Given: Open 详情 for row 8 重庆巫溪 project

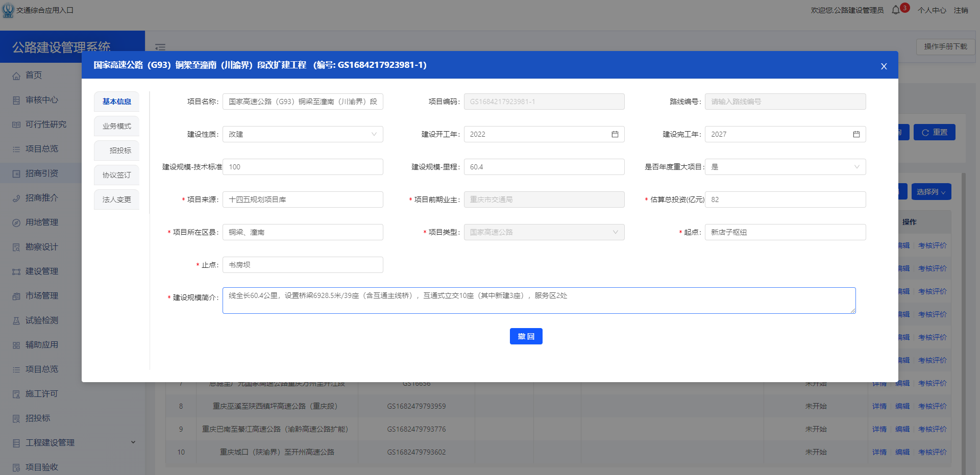Looking at the screenshot, I should (879, 406).
